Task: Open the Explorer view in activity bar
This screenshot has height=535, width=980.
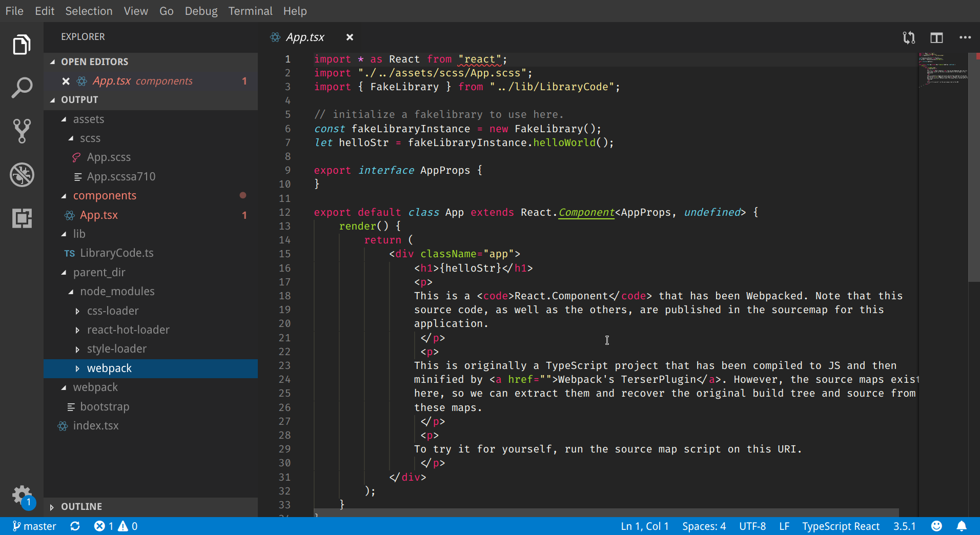Action: (22, 45)
